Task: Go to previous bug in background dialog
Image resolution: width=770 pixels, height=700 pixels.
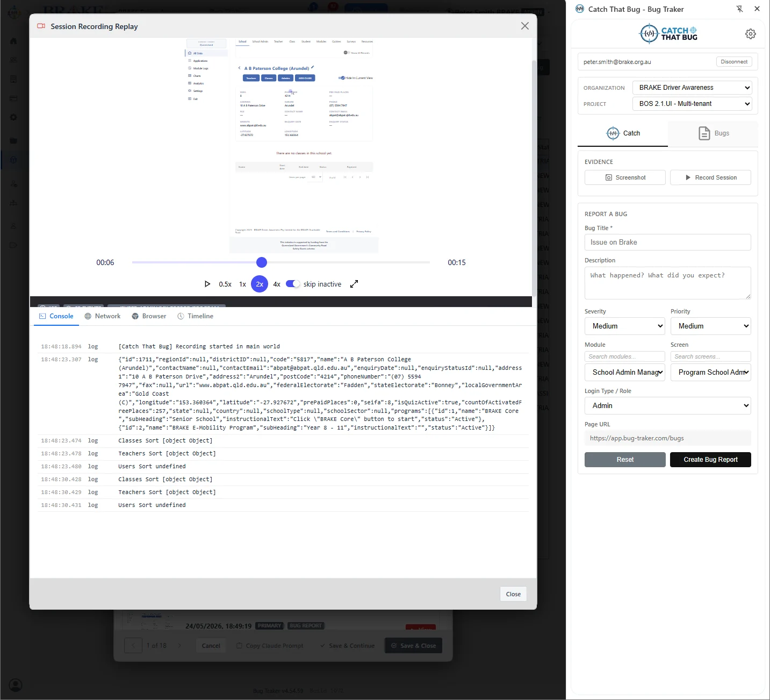Action: point(133,645)
